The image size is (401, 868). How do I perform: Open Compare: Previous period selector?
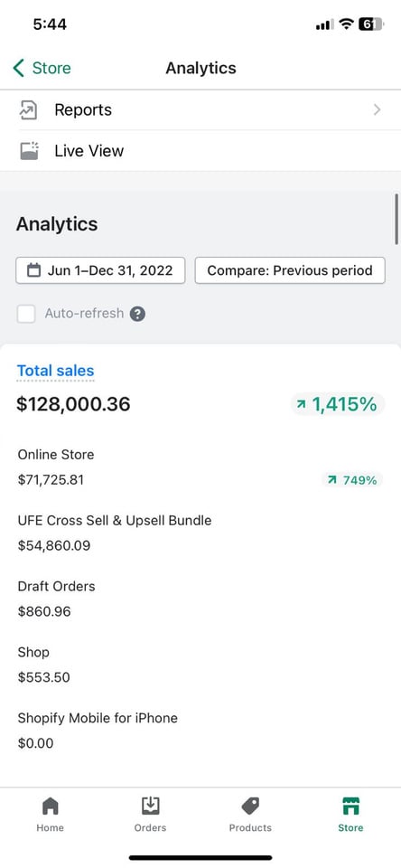[x=290, y=270]
